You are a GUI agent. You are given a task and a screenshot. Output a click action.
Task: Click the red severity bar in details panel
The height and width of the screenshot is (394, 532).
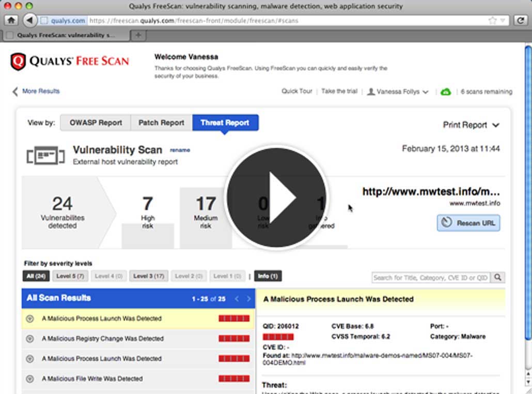click(x=278, y=337)
